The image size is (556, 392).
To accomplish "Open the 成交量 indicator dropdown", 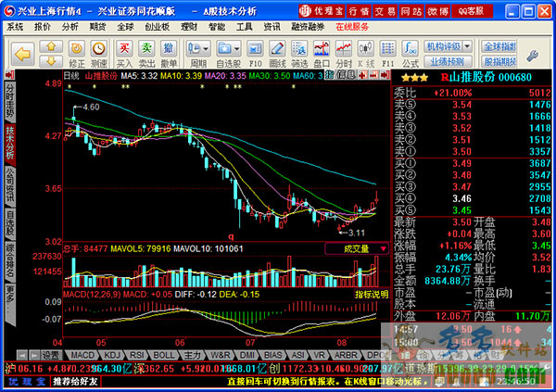I will coord(357,248).
